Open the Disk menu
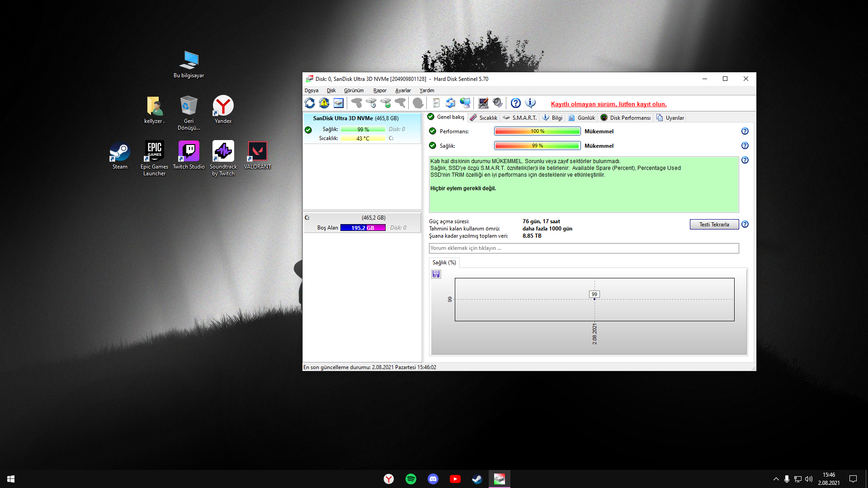Screen dimensions: 868x488 pos(331,91)
